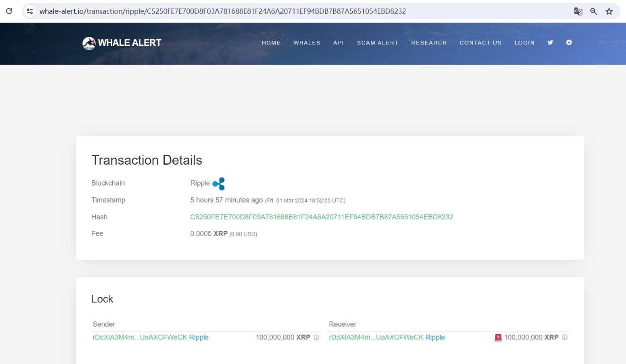Image resolution: width=626 pixels, height=364 pixels.
Task: Click the sender amount 100,000,000 XRP
Action: [x=283, y=337]
